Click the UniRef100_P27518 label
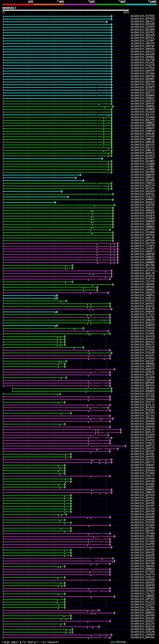The height and width of the screenshot is (644, 159). 143,68
